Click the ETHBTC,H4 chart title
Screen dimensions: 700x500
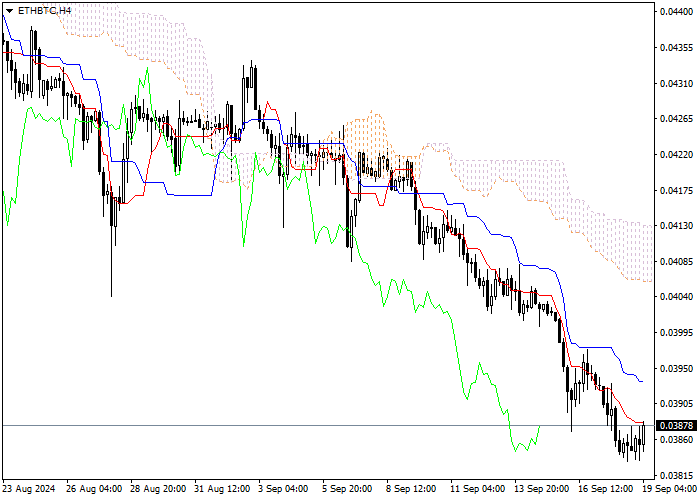tap(44, 10)
